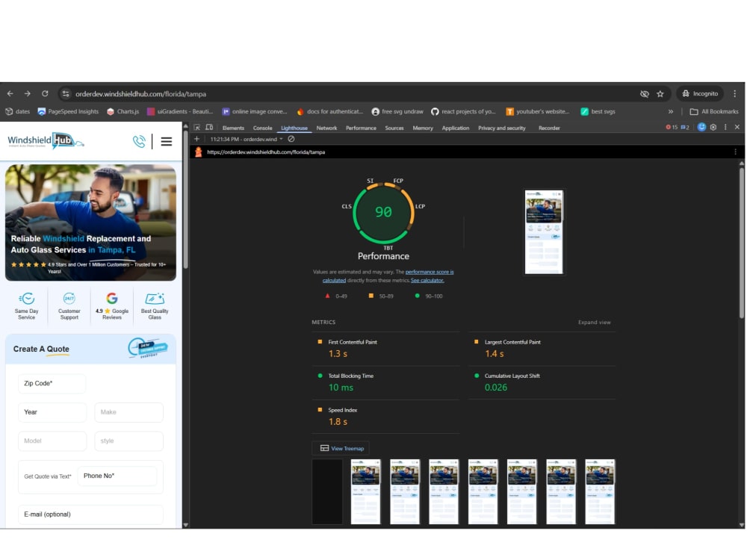Go forward with browser forward arrow
The image size is (747, 560).
click(x=27, y=94)
